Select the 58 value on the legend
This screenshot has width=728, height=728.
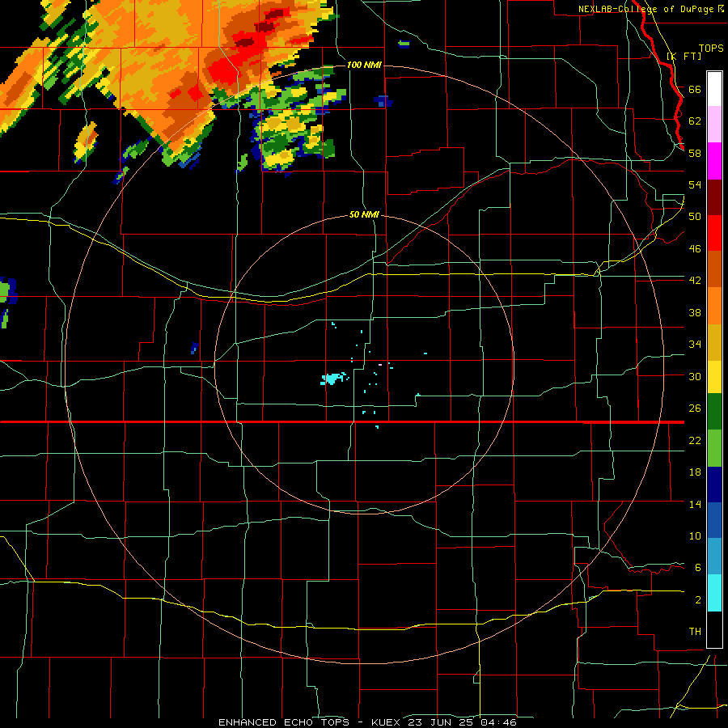coord(695,153)
